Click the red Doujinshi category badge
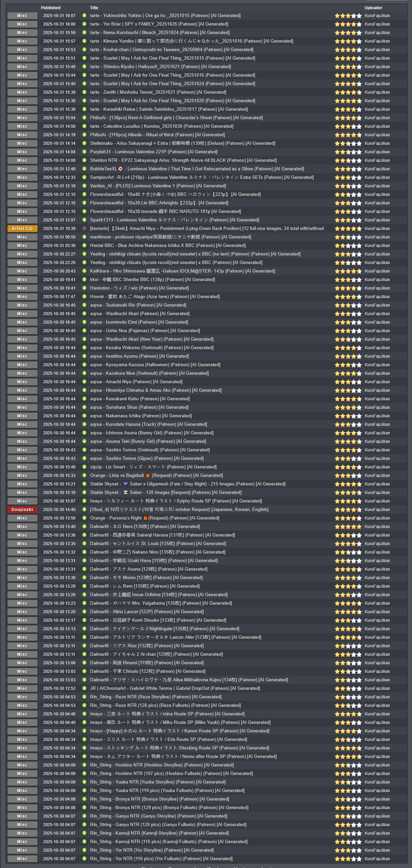 pos(22,510)
